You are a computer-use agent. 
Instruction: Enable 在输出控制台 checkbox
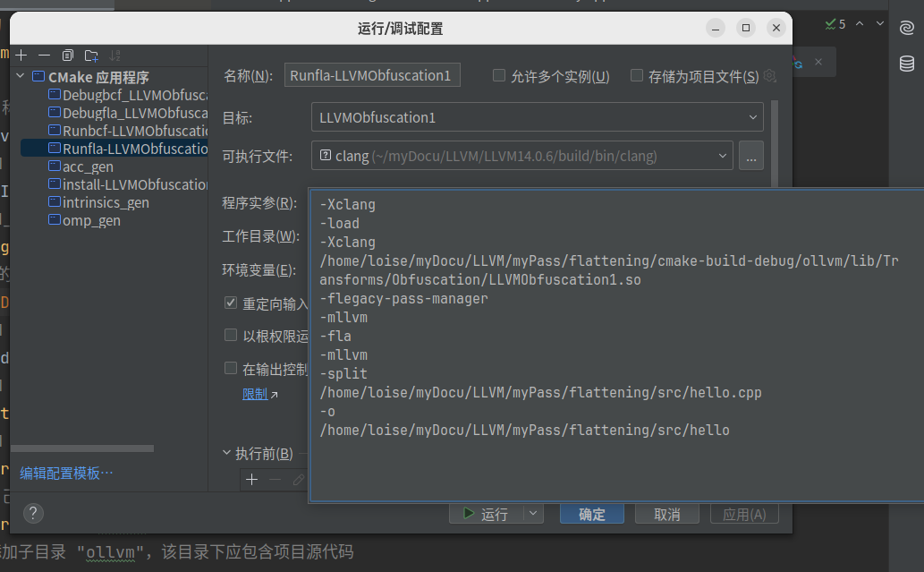pyautogui.click(x=231, y=369)
